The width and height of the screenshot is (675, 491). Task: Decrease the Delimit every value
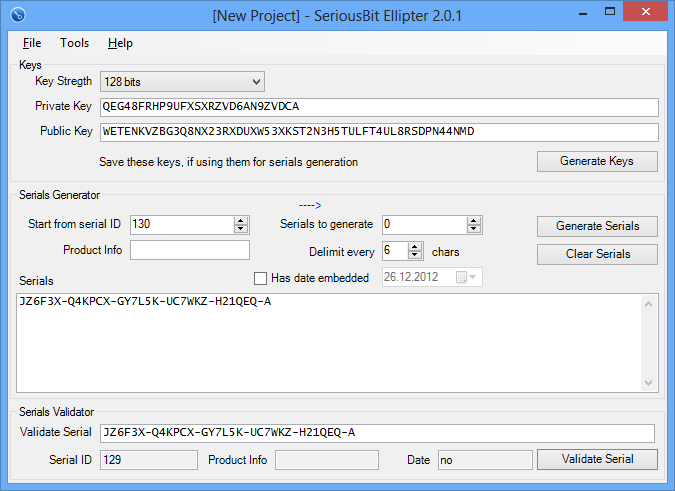click(415, 255)
